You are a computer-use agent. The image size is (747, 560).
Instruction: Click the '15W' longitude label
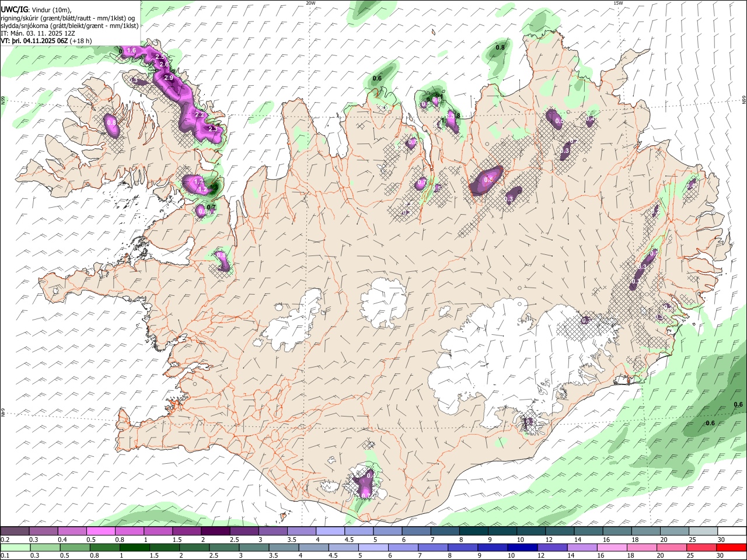tap(617, 3)
